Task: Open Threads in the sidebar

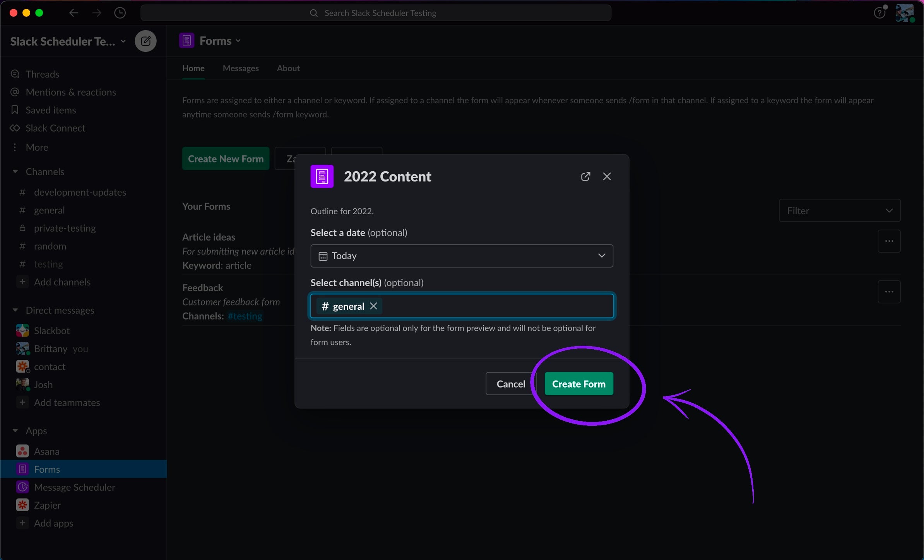Action: point(42,74)
